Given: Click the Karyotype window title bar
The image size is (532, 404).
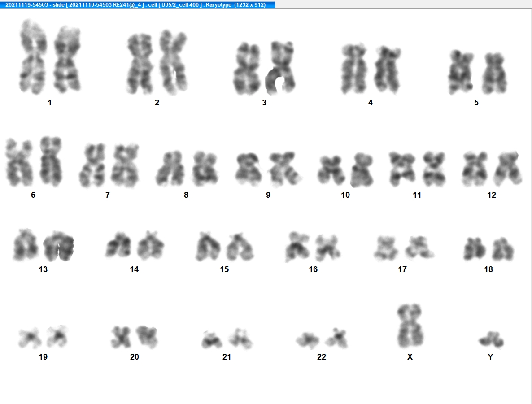Looking at the screenshot, I should point(137,4).
